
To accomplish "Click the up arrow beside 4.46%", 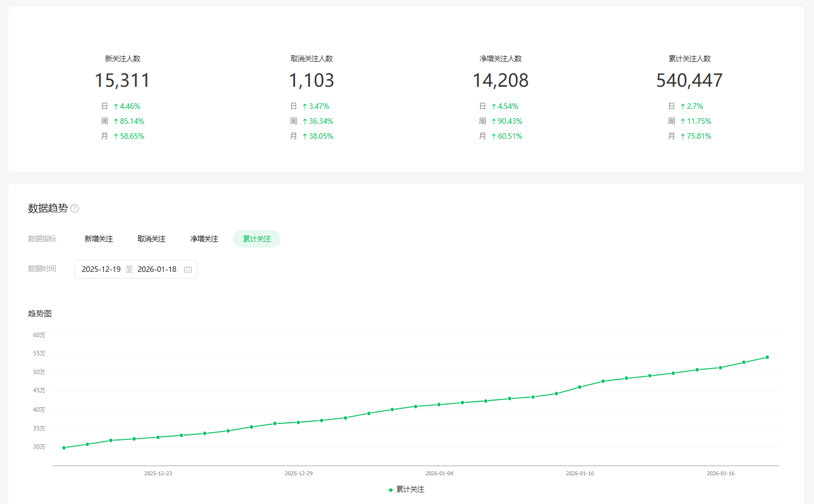I will click(116, 107).
